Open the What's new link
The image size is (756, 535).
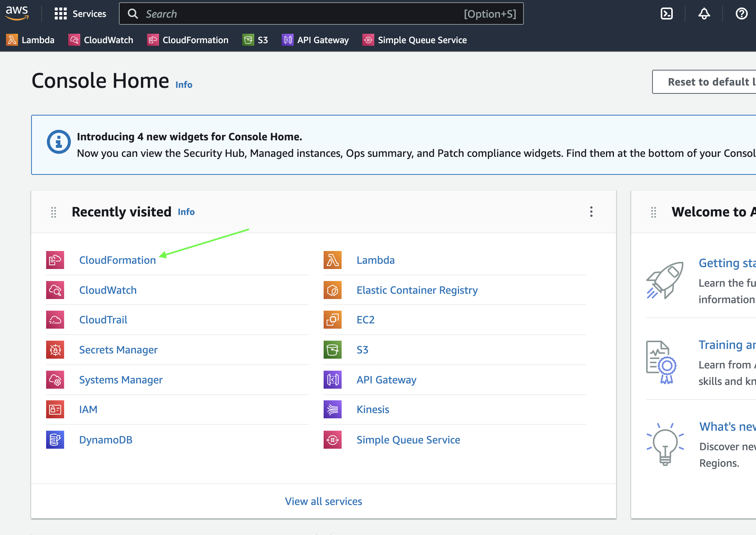pyautogui.click(x=727, y=427)
